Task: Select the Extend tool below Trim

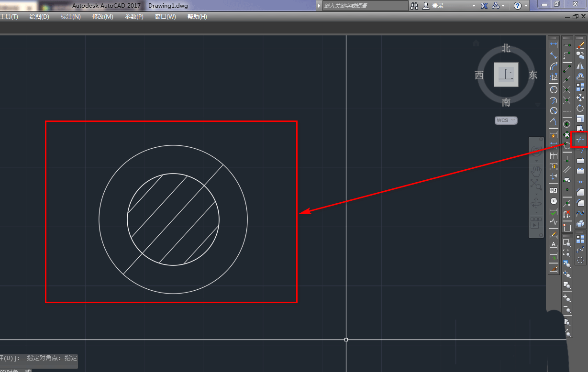Action: click(x=580, y=150)
